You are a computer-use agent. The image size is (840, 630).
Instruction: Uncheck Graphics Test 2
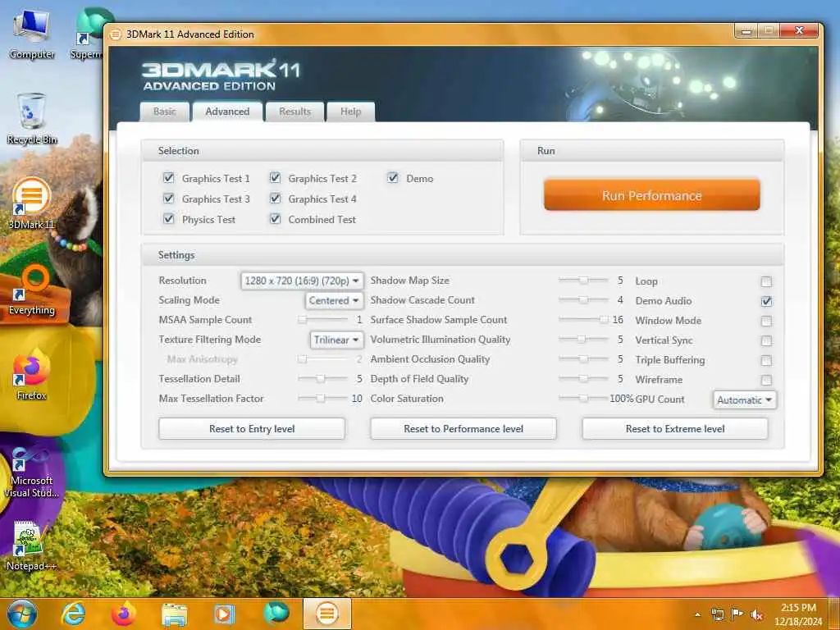(x=276, y=178)
